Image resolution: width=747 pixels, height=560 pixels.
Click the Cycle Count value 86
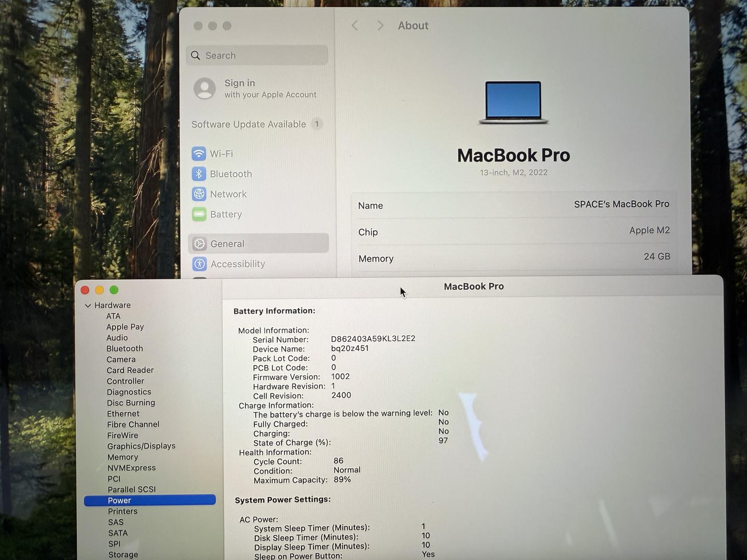[x=338, y=460]
